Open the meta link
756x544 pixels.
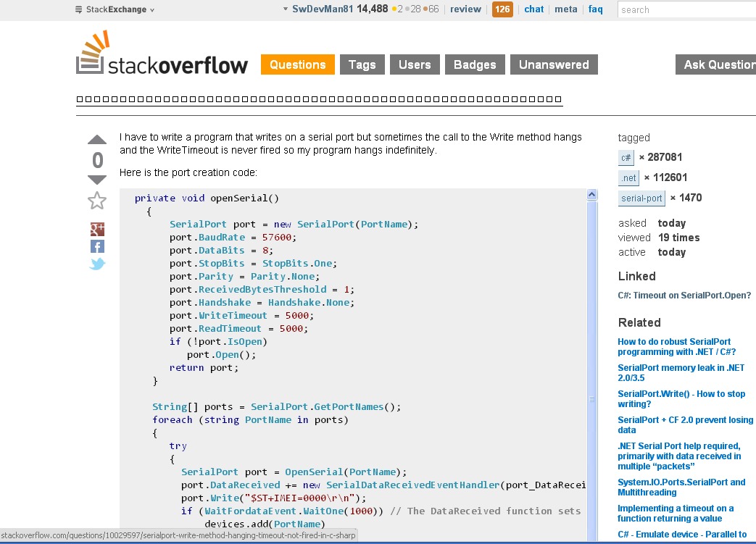pyautogui.click(x=565, y=9)
